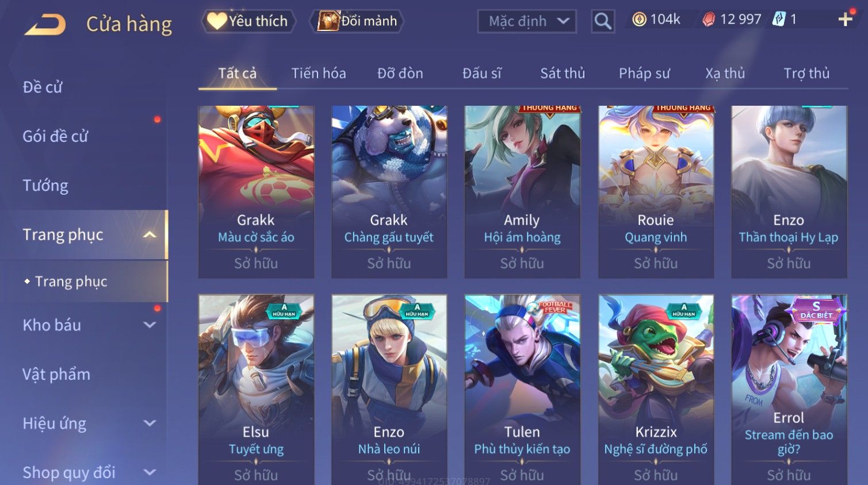Expand the Kho báu sidebar section
Viewport: 868px width, 485px height.
click(150, 325)
